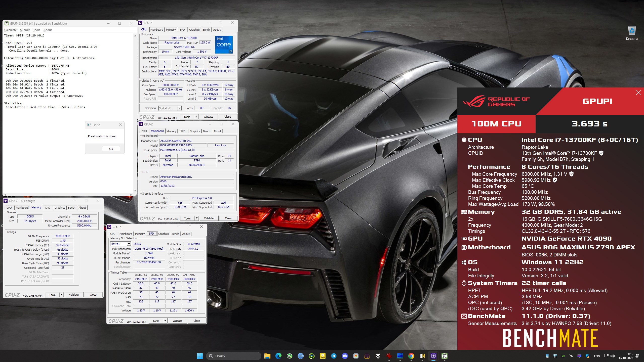Click Close in CPU-Z Memory window
This screenshot has height=362, width=644.
[93, 295]
